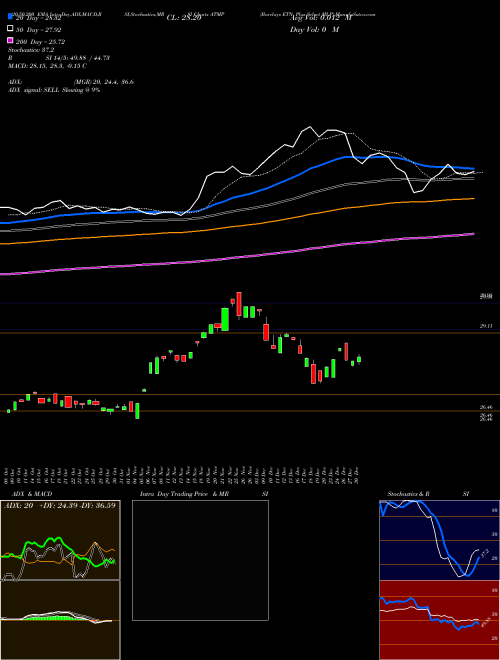This screenshot has height=660, width=500.
Task: Click the 'Stochastics & R' panel title
Action: point(408,494)
